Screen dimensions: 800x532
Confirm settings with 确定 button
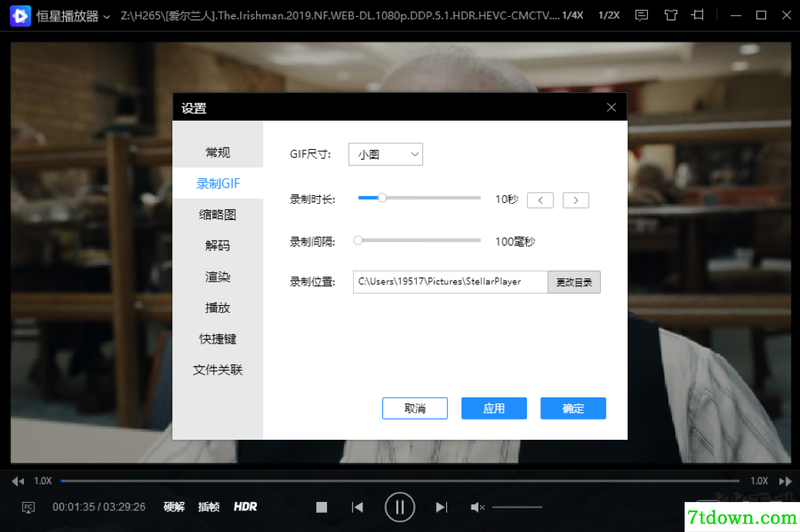pyautogui.click(x=573, y=408)
